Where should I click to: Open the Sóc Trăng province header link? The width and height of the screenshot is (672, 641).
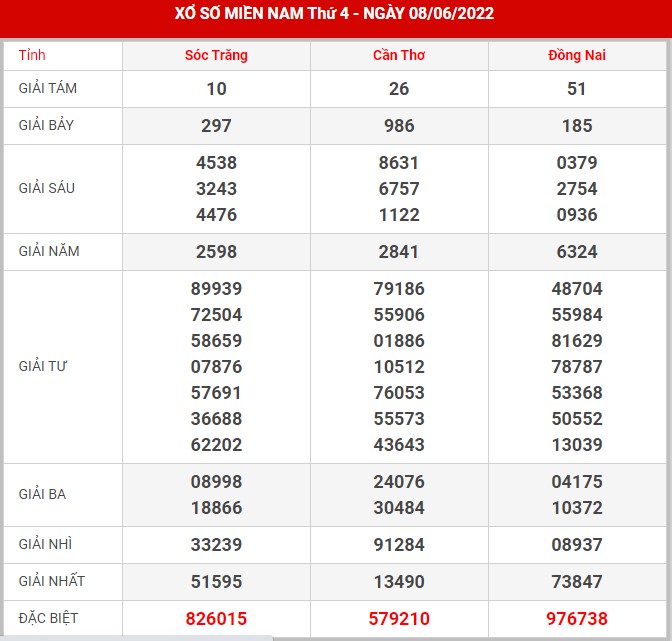tap(216, 55)
